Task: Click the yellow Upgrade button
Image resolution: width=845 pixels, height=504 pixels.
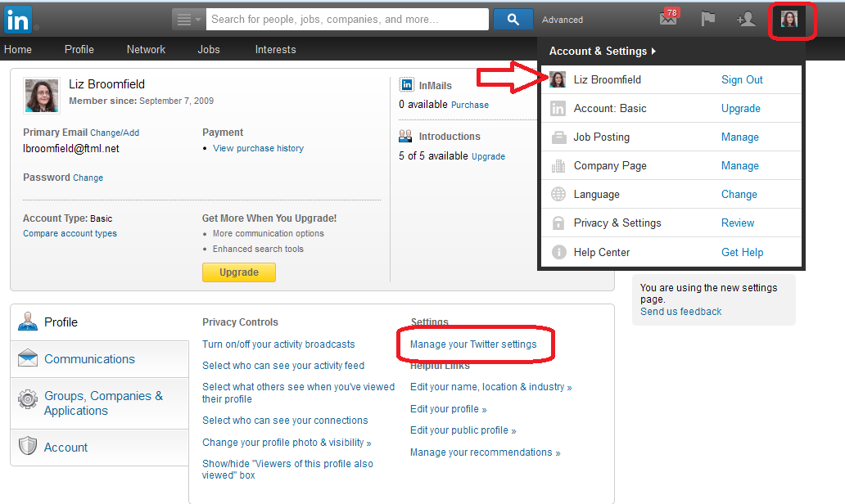Action: tap(239, 272)
